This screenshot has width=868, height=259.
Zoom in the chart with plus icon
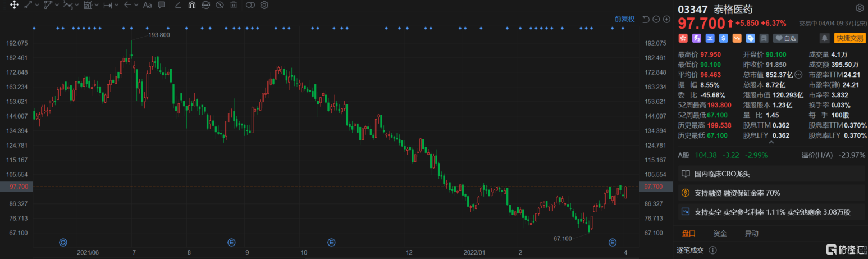(x=666, y=19)
